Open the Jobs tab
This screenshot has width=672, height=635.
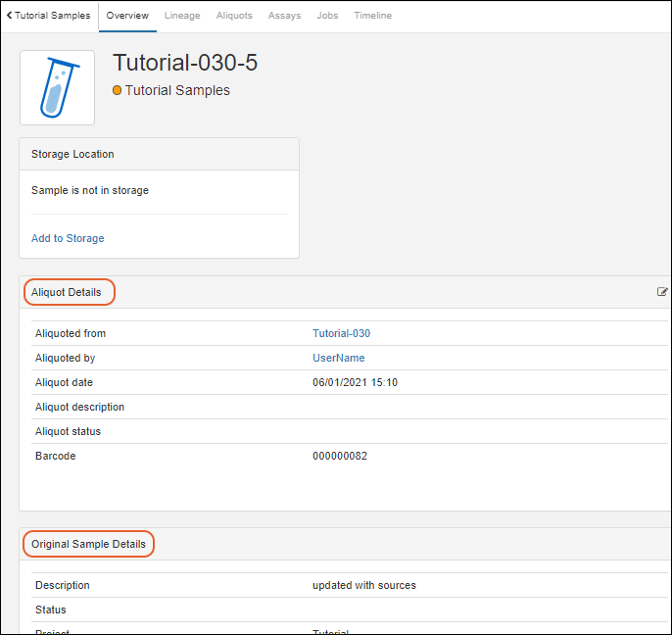pos(327,16)
